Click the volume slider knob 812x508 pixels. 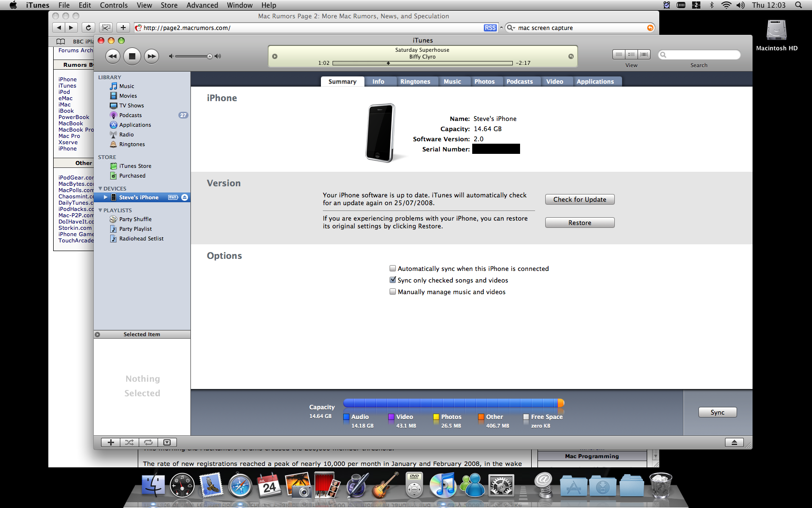point(210,57)
